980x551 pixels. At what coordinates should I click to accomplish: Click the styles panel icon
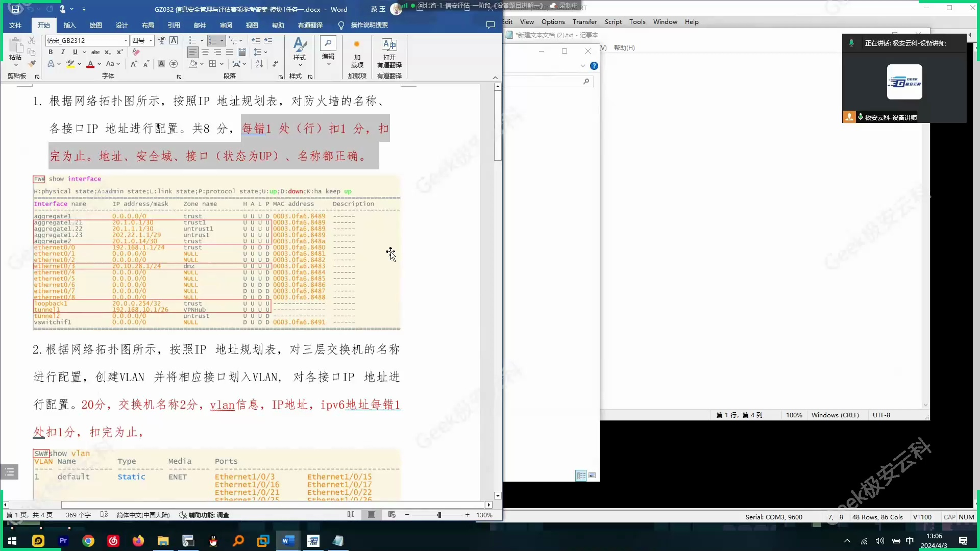click(x=310, y=77)
